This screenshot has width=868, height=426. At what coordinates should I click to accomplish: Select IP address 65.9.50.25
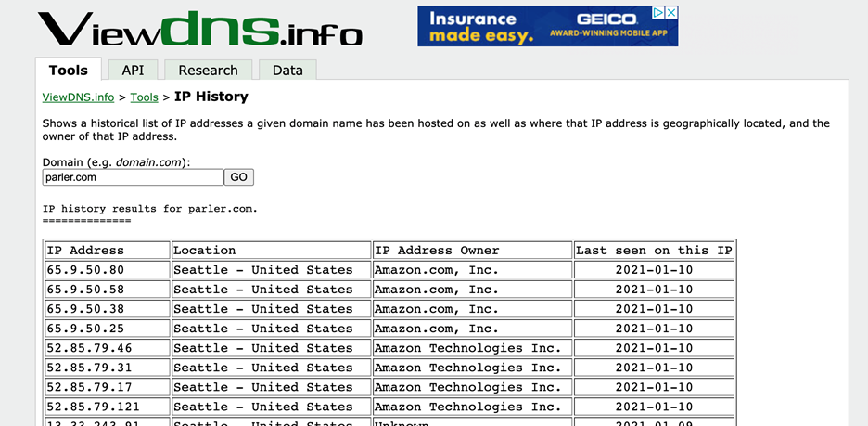pyautogui.click(x=86, y=329)
